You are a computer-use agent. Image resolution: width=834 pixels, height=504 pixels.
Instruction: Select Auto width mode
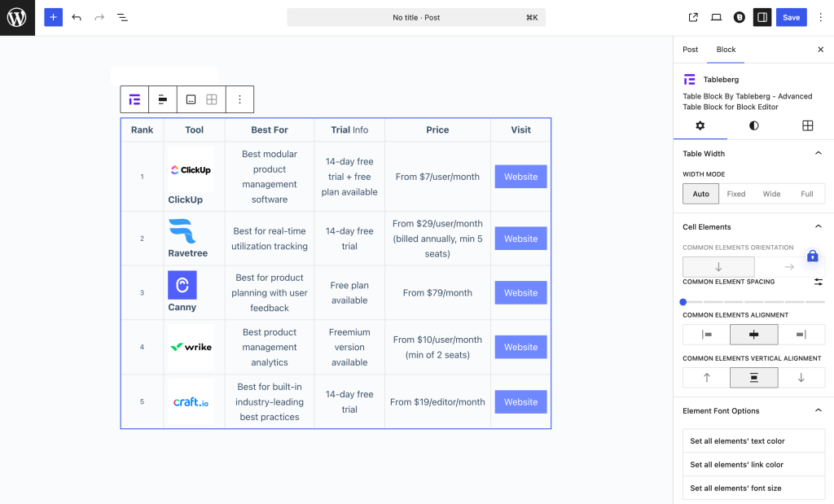tap(701, 194)
